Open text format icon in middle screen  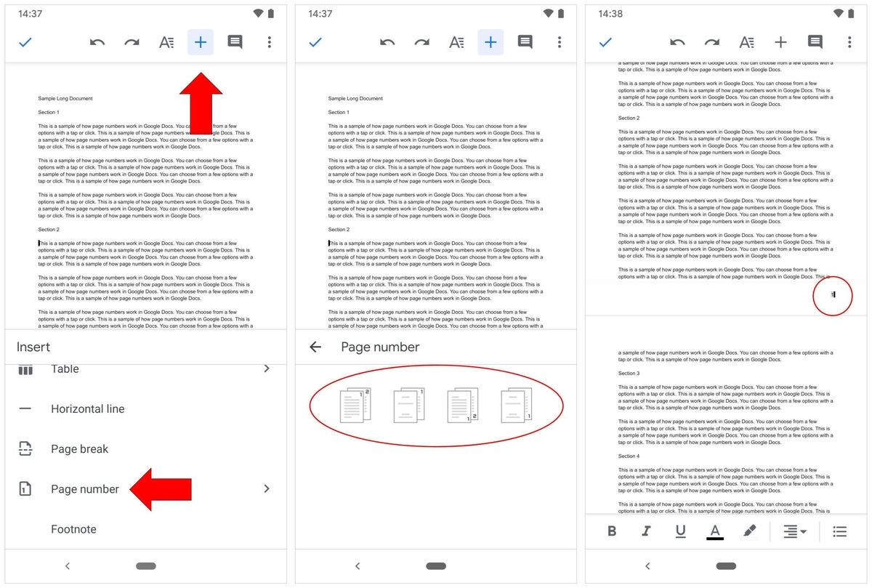pos(456,42)
